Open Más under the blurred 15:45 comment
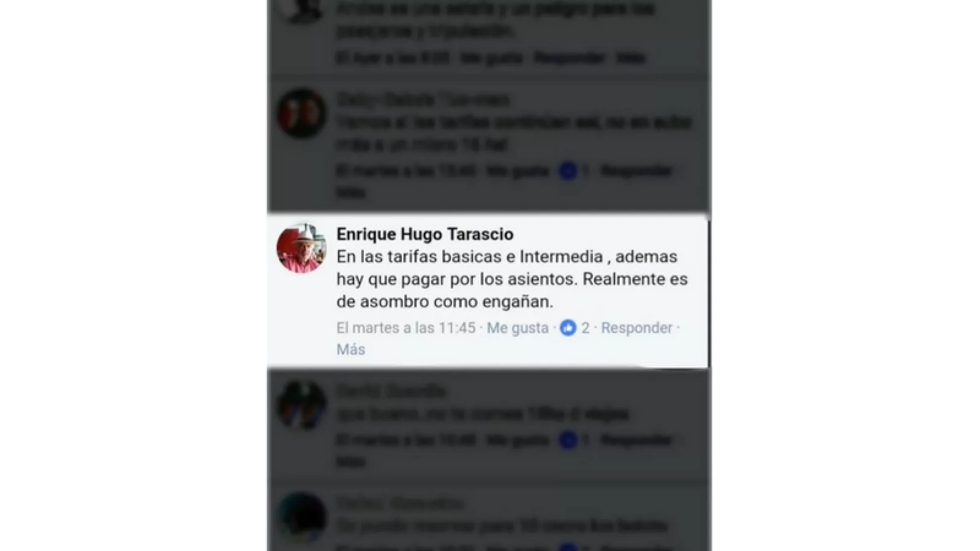 coord(351,192)
